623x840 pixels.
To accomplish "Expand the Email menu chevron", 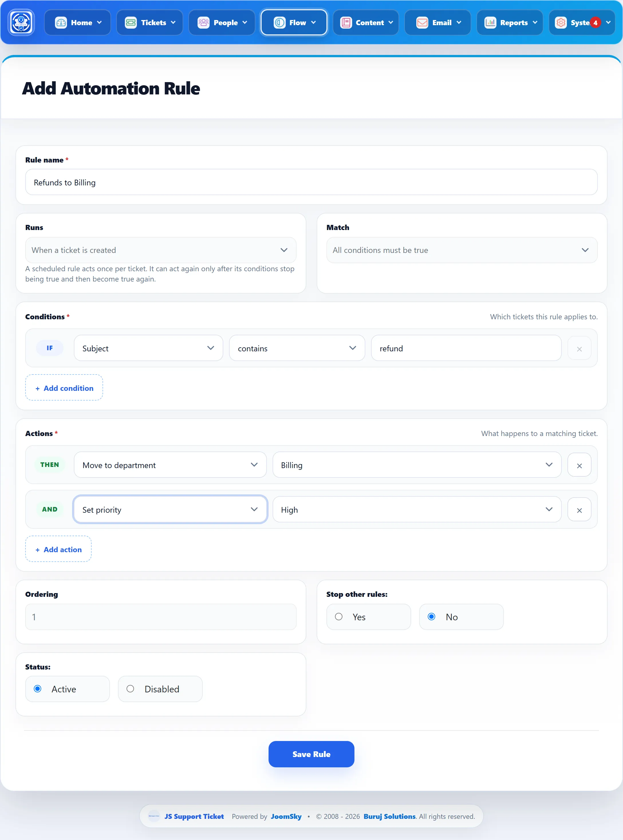I will tap(459, 23).
